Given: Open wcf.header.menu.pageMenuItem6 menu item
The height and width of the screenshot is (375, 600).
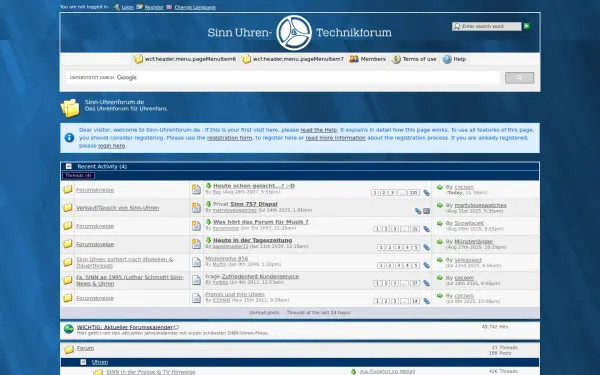Looking at the screenshot, I should (x=184, y=59).
